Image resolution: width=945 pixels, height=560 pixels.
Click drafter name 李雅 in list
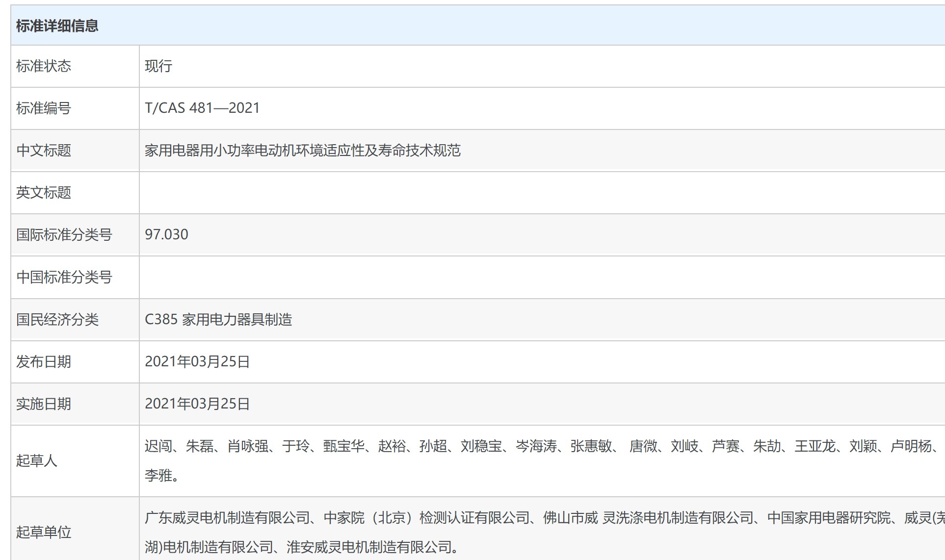(158, 475)
